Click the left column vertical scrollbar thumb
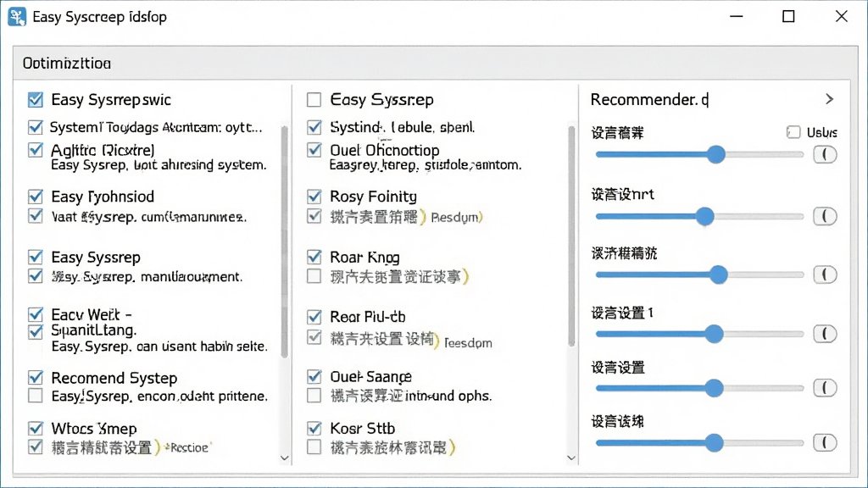Screen dimensions: 868x488 (285, 241)
